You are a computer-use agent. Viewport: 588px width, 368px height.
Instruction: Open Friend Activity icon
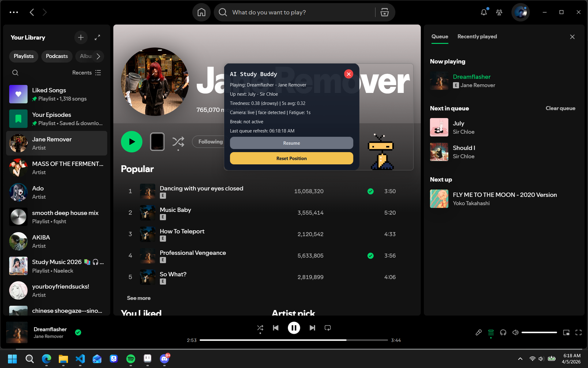point(499,12)
